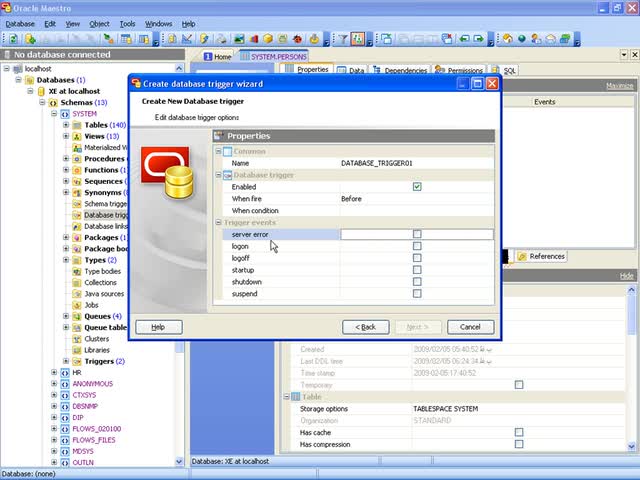This screenshot has width=640, height=480.
Task: Uncheck the Enabled checkbox
Action: tap(417, 187)
